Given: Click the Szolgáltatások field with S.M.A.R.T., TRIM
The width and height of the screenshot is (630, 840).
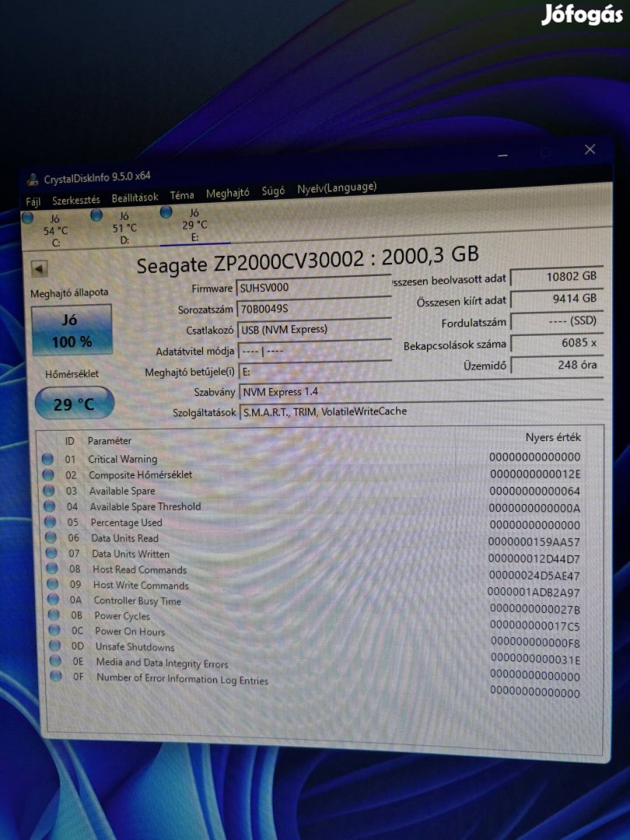Looking at the screenshot, I should [422, 411].
